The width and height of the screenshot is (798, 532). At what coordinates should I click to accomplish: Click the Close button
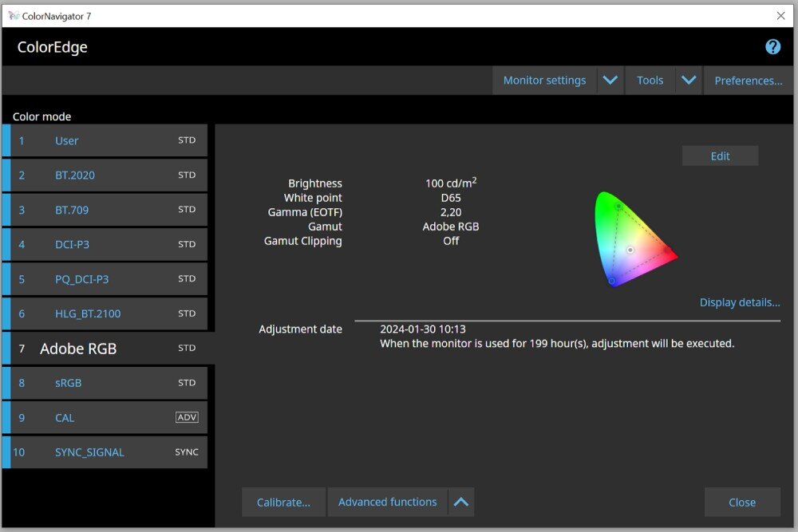tap(742, 502)
